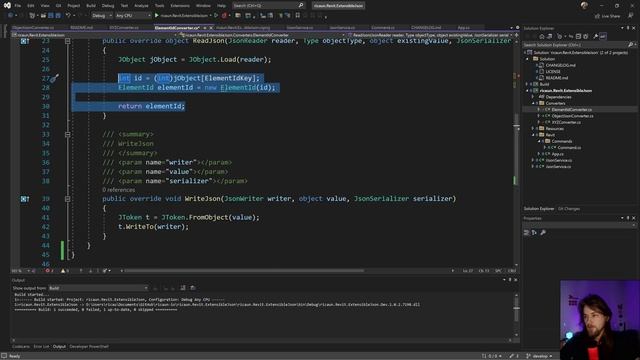Expand the Resources folder in Solution Explorer
This screenshot has height=360, width=640.
tap(533, 129)
